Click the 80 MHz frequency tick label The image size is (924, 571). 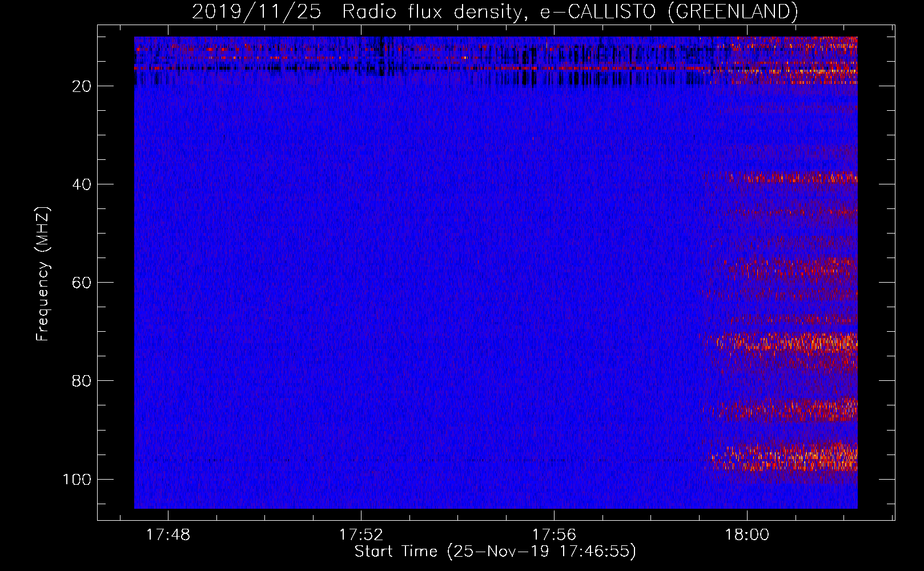82,381
